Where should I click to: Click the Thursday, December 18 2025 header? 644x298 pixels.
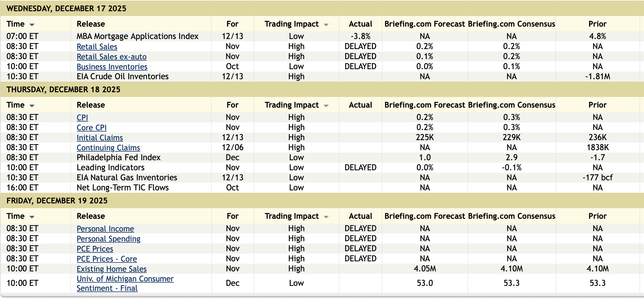[63, 90]
